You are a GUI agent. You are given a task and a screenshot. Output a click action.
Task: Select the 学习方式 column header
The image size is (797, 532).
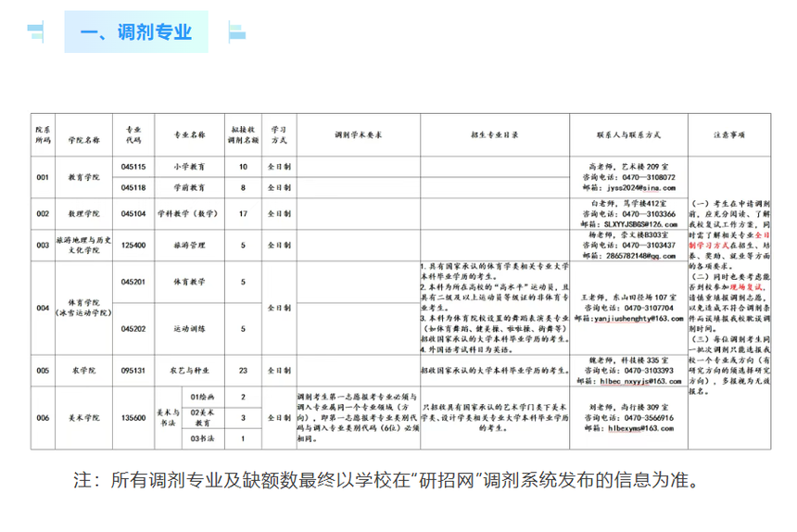pos(279,134)
